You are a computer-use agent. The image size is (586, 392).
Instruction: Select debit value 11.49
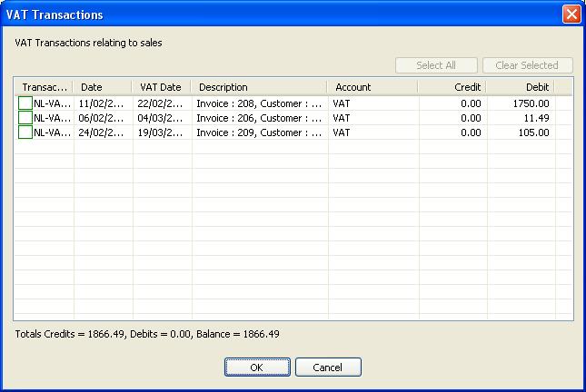tap(521, 118)
